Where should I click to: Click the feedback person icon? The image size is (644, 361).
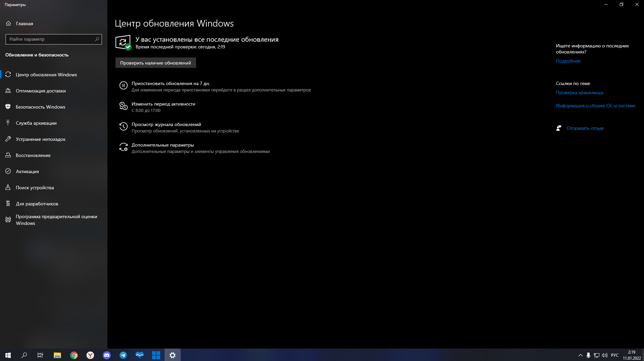coord(559,128)
